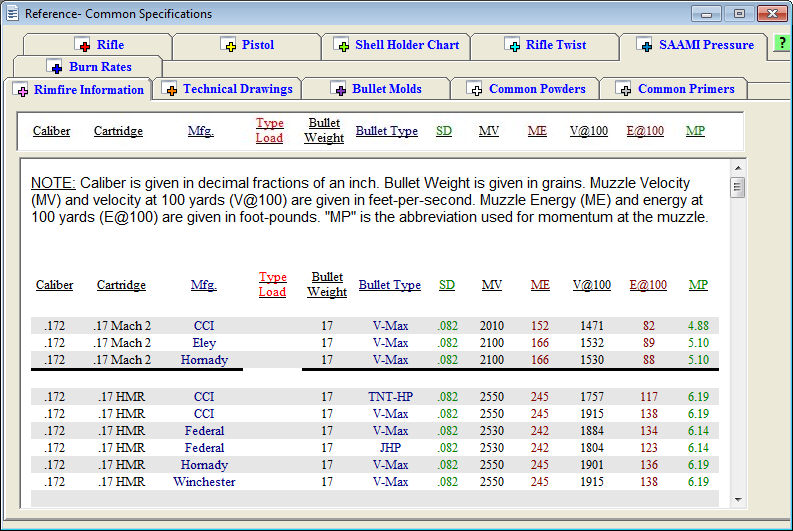Switch to the Burn Rates tab
This screenshot has width=793, height=531.
point(88,67)
